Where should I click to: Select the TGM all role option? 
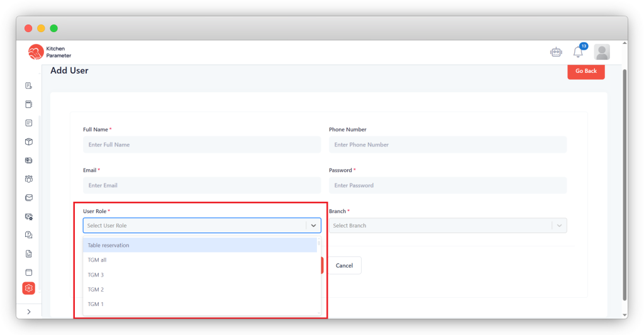tap(199, 260)
